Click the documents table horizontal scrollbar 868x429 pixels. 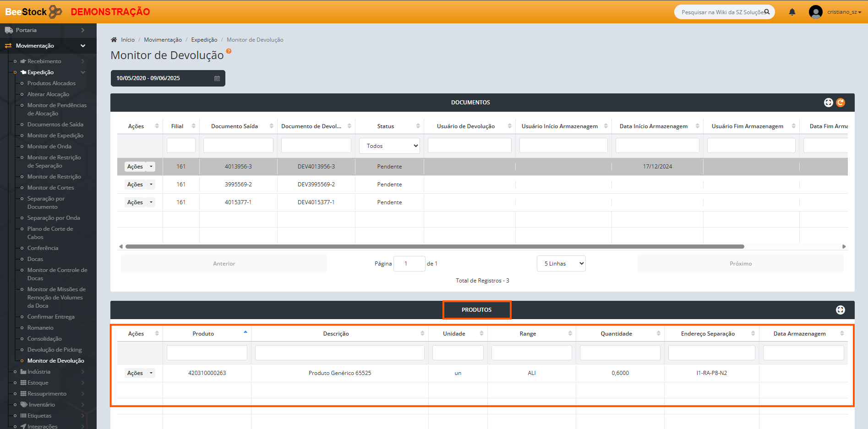[x=434, y=246]
